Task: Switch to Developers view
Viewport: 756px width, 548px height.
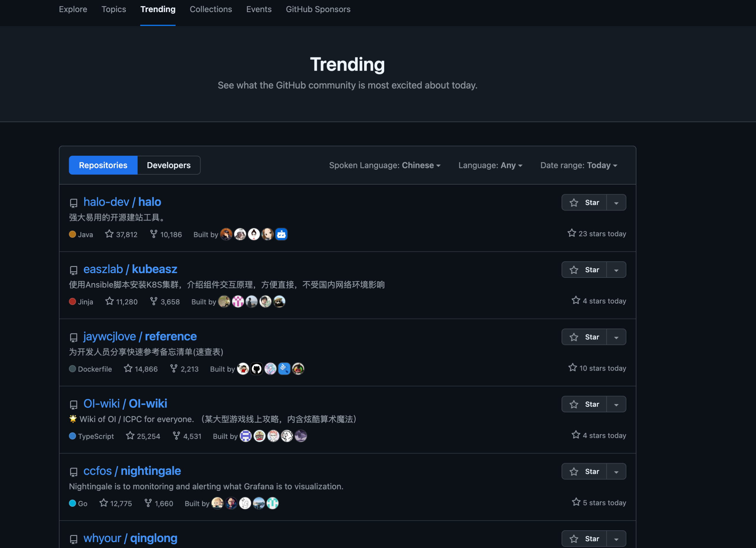Action: (169, 166)
